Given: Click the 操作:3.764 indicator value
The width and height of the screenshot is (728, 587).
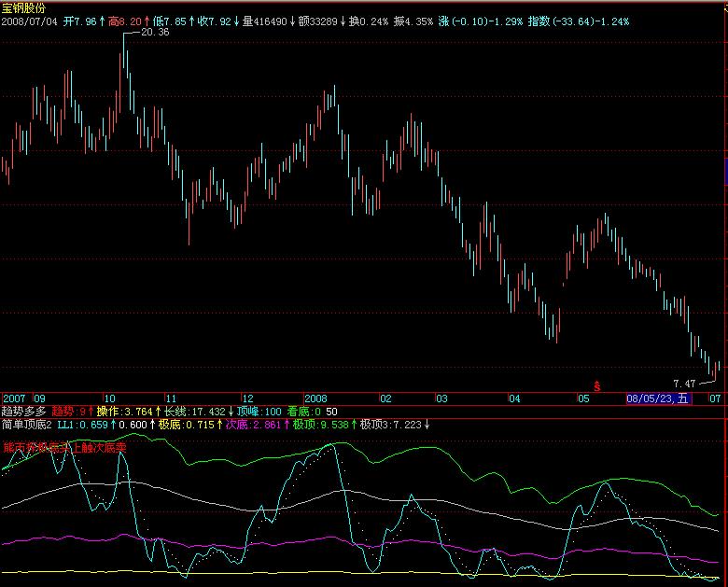Looking at the screenshot, I should (124, 412).
